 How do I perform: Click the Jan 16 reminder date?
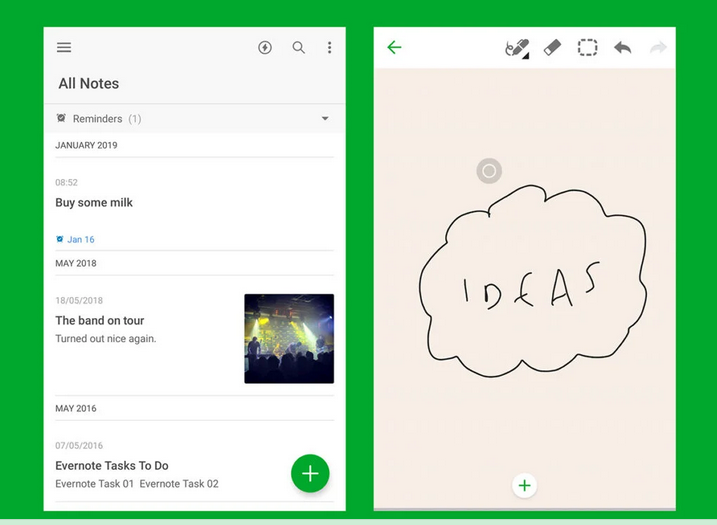[x=80, y=239]
